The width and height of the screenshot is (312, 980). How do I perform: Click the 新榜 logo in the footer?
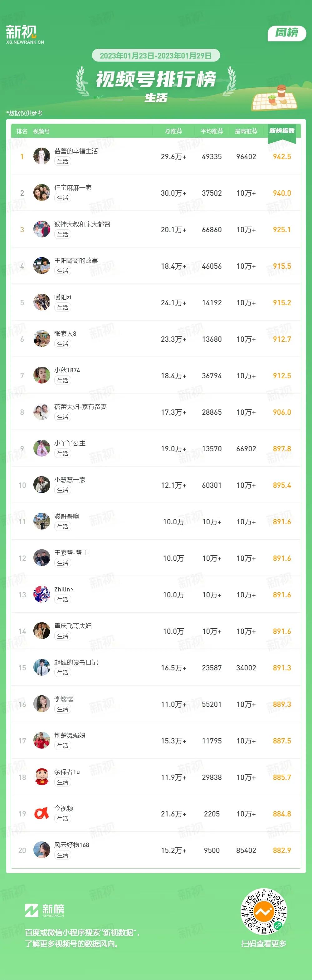45,910
